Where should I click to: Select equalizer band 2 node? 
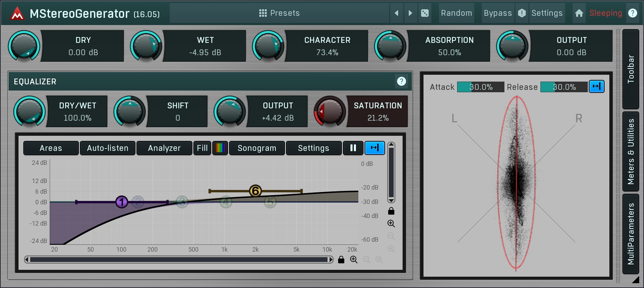pyautogui.click(x=138, y=202)
